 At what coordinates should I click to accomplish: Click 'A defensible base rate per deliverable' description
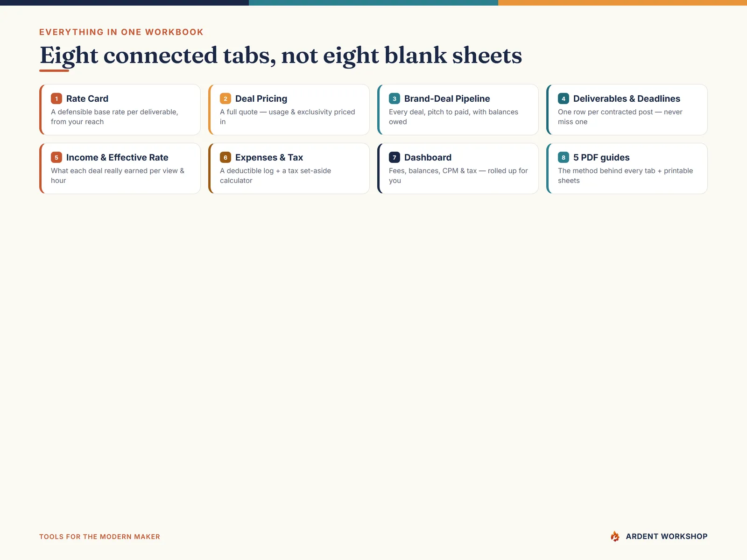coord(114,117)
